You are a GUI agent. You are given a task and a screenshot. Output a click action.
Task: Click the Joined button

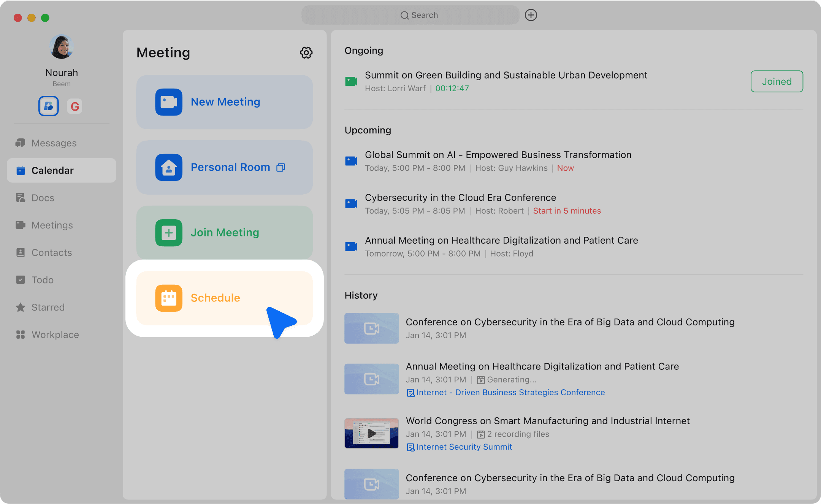[x=777, y=81]
